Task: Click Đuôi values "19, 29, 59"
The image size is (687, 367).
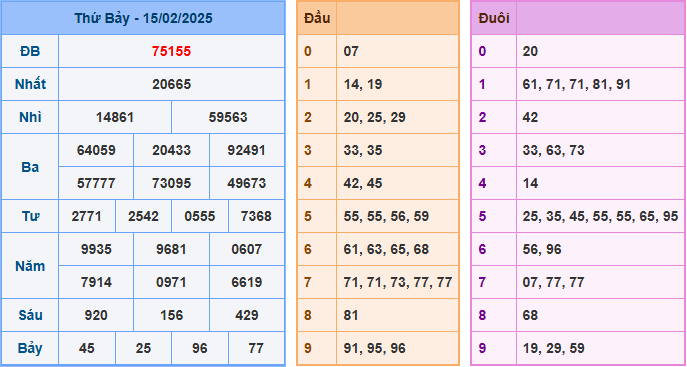Action: pos(553,348)
